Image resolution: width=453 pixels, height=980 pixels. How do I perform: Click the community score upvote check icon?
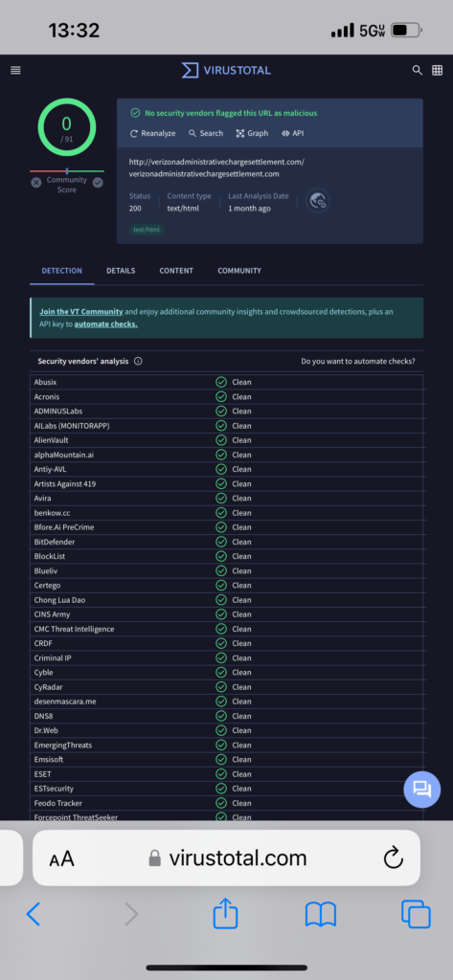tap(98, 183)
